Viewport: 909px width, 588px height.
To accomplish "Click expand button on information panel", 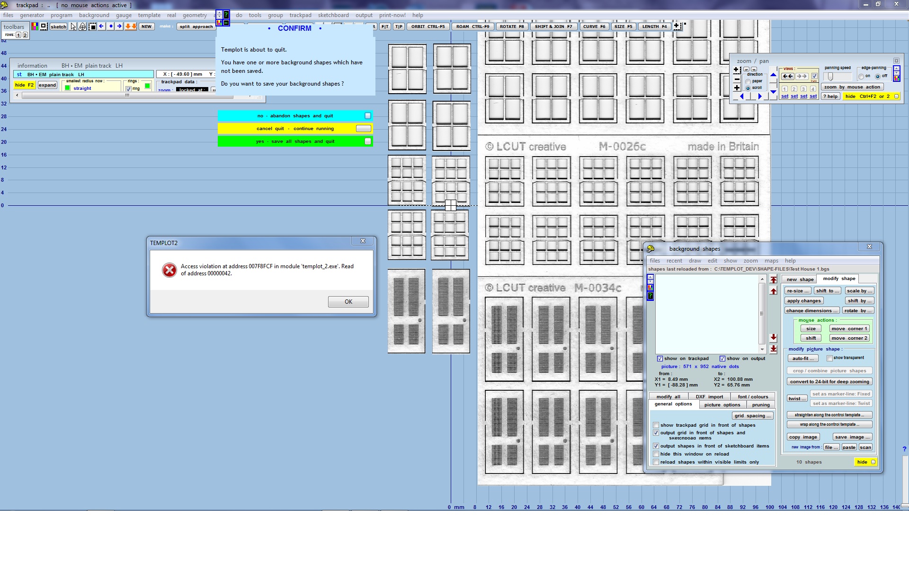I will [47, 85].
